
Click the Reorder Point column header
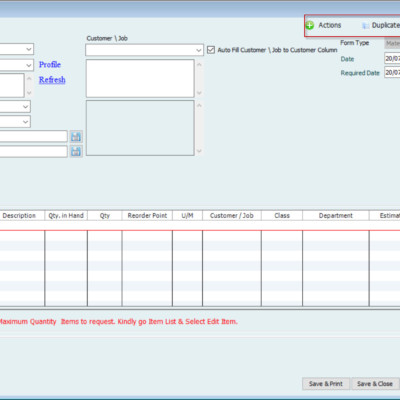pos(147,216)
